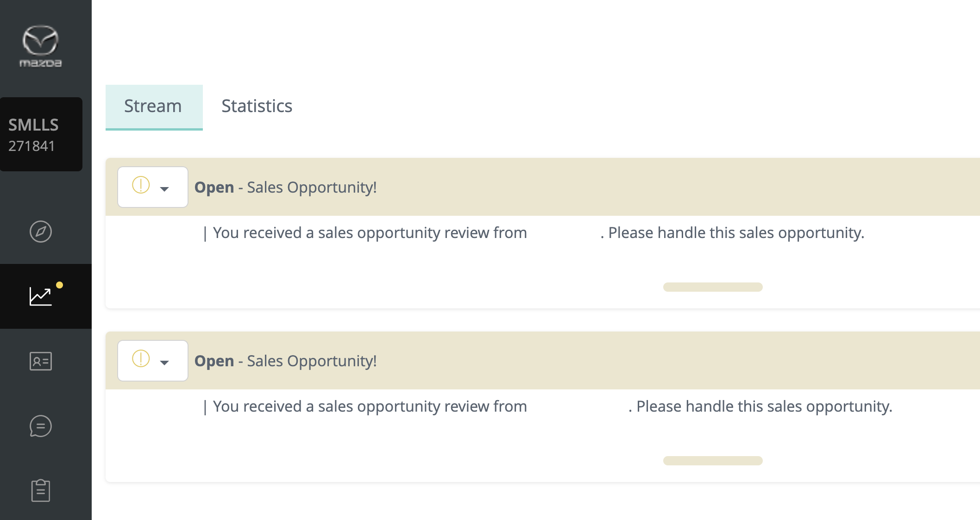Switch to the Statistics tab

coord(257,106)
